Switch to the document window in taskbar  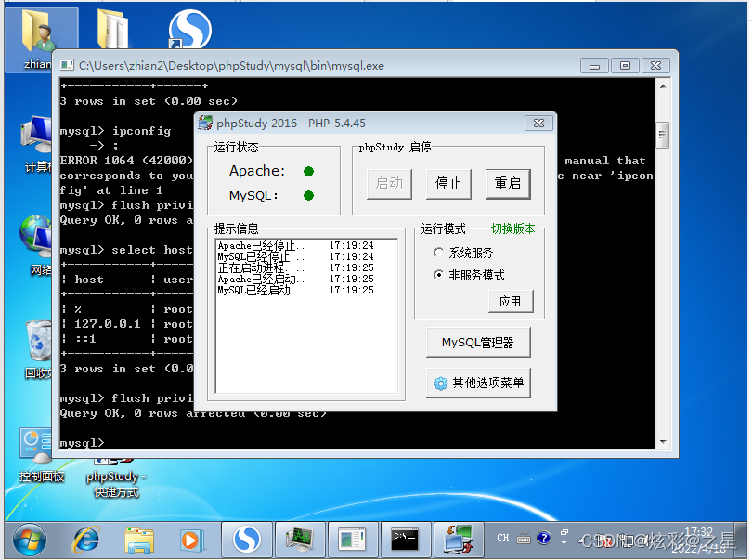pos(352,540)
